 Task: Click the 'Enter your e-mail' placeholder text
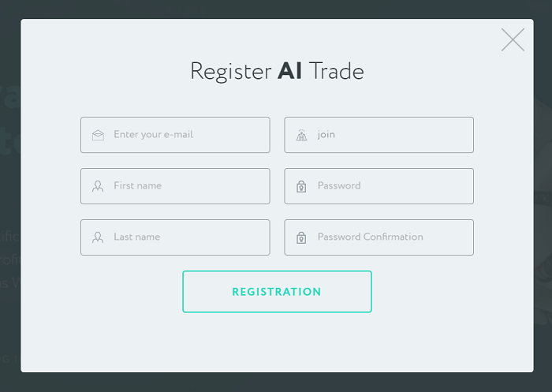point(153,135)
